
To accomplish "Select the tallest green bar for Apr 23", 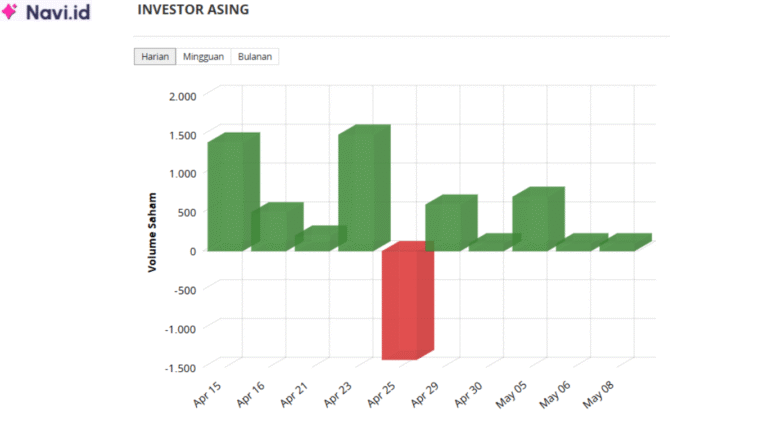I will point(359,190).
